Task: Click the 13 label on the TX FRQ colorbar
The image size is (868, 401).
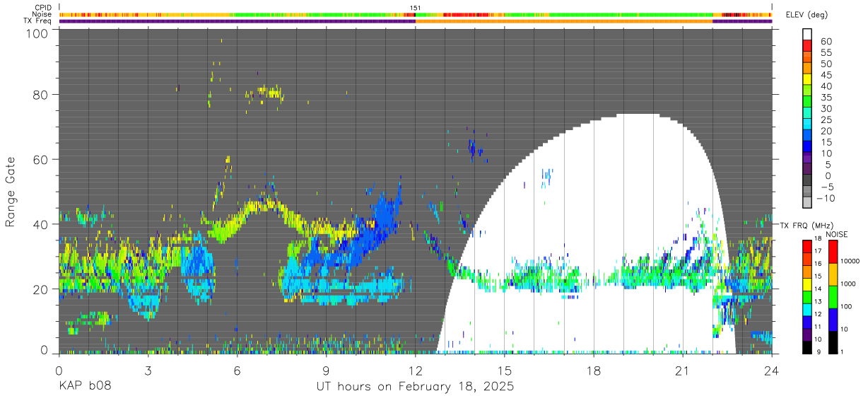Action: coord(816,301)
